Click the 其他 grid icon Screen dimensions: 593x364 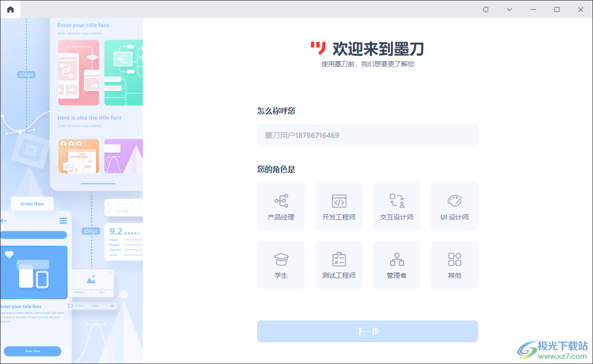[454, 258]
